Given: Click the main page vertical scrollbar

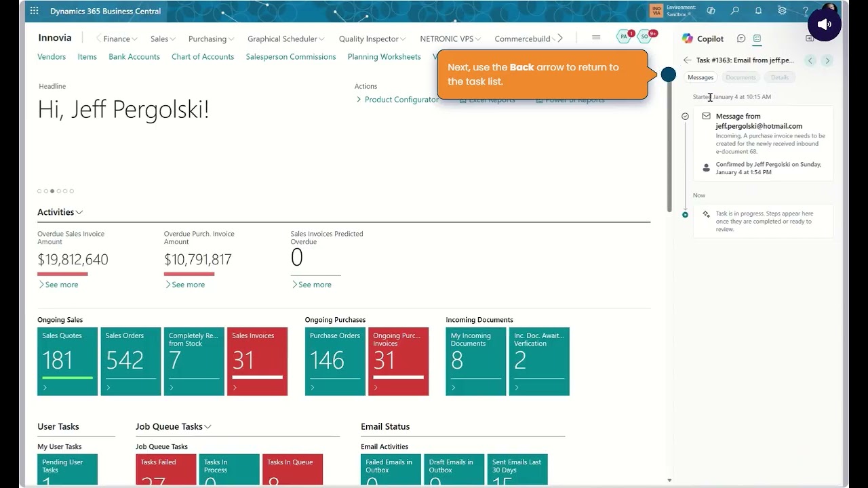Looking at the screenshot, I should tap(669, 145).
